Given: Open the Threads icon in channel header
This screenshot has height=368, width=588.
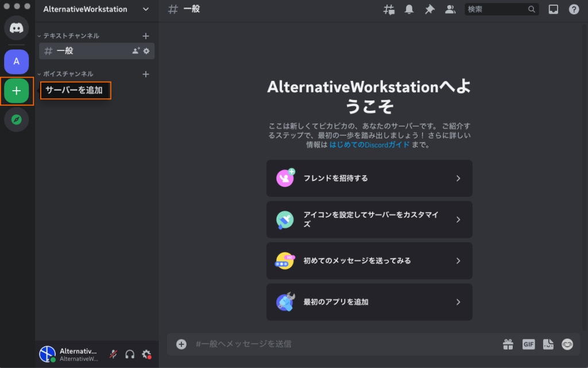Looking at the screenshot, I should [389, 9].
